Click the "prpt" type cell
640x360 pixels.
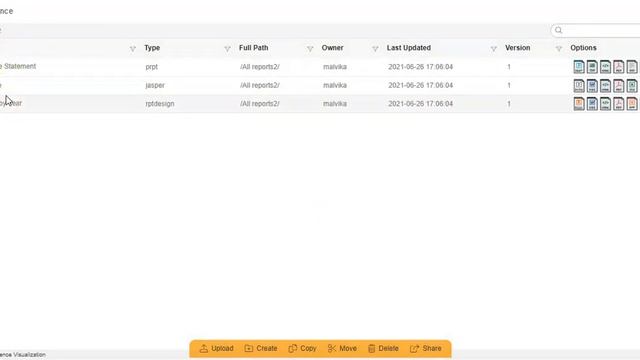[x=151, y=67]
